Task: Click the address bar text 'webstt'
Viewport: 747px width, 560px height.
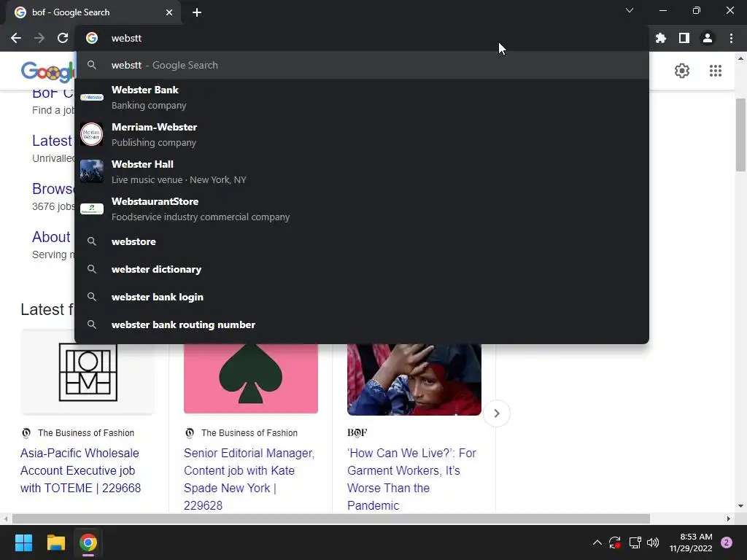Action: [x=126, y=38]
